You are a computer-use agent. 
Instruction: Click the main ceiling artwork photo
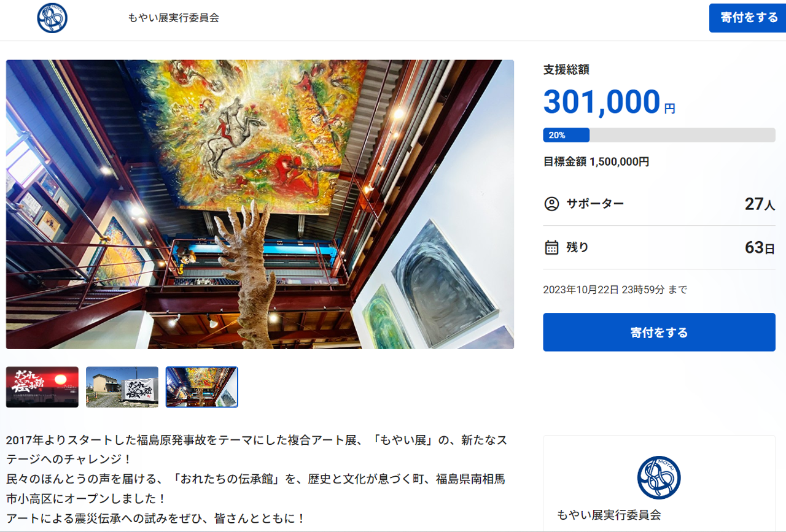pos(260,204)
